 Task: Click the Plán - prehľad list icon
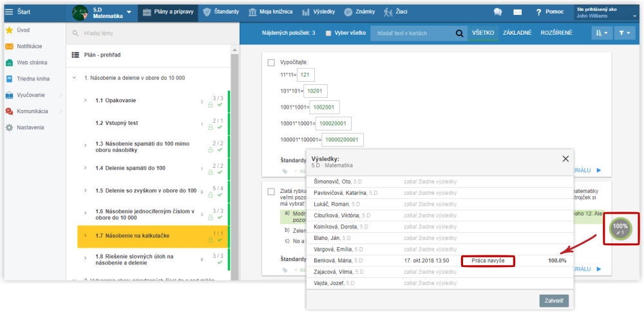coord(75,55)
